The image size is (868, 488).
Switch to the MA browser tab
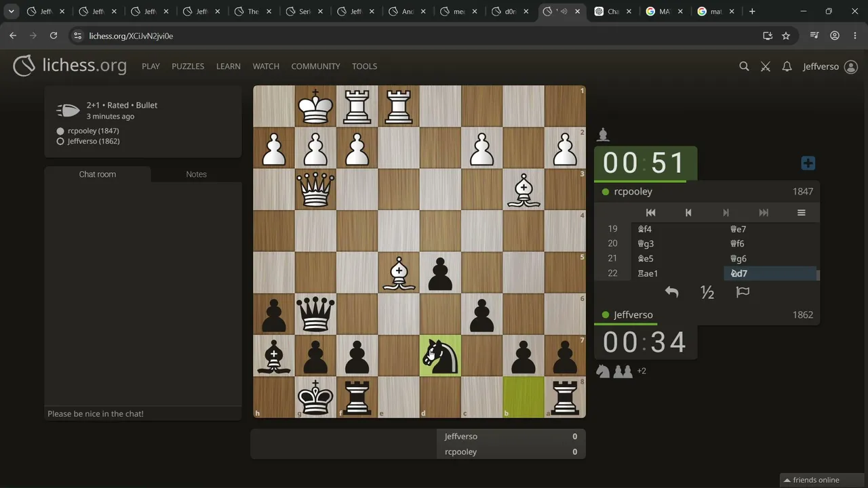666,12
